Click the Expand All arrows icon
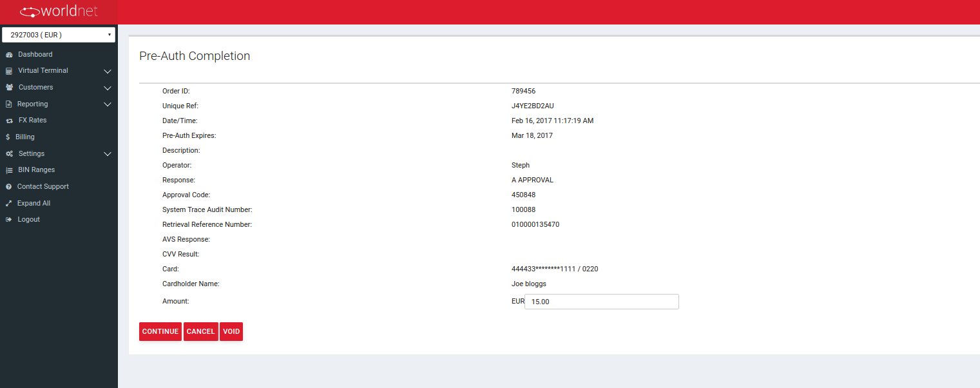 tap(9, 204)
